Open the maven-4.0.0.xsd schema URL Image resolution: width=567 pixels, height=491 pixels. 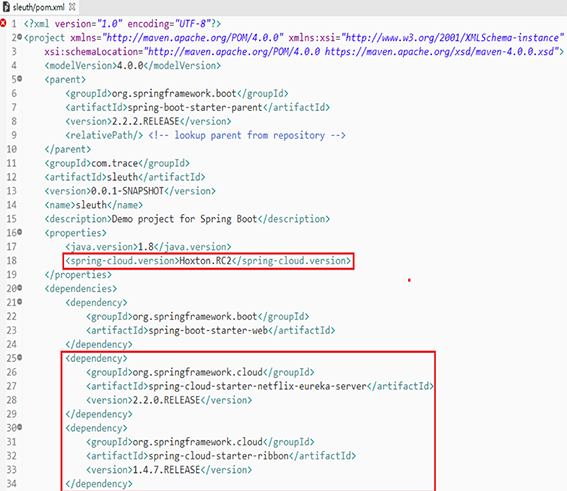pyautogui.click(x=439, y=52)
